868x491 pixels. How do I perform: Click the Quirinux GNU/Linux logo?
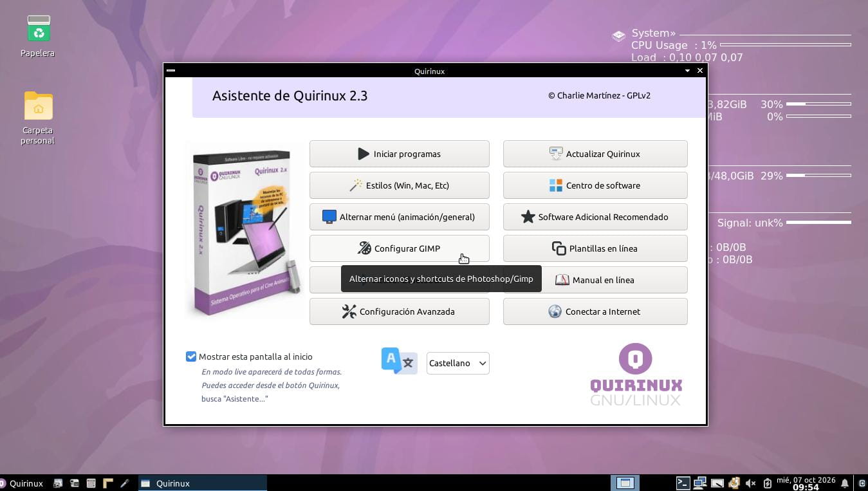(x=636, y=375)
